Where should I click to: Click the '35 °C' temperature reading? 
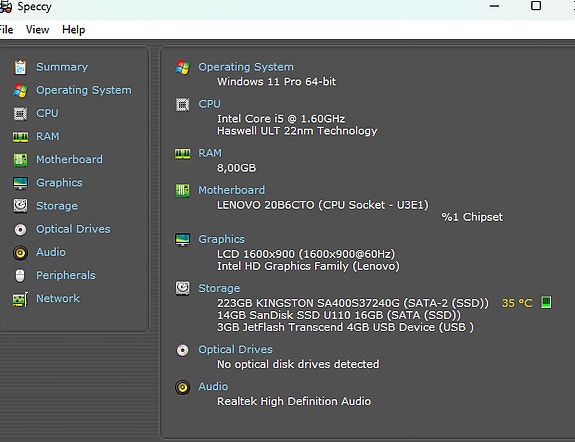point(517,303)
